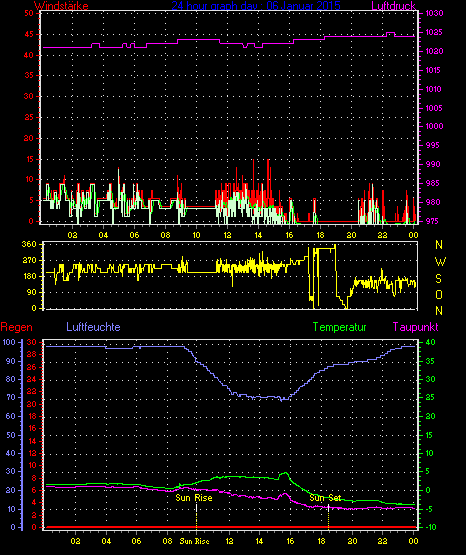Click the 40 temperature scale value
Viewport: 466px width, 555px height.
(x=430, y=342)
